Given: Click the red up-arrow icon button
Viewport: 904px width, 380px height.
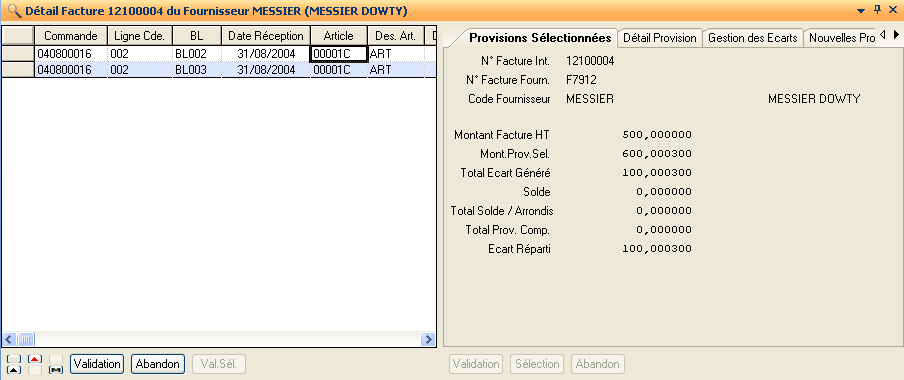Looking at the screenshot, I should (35, 359).
